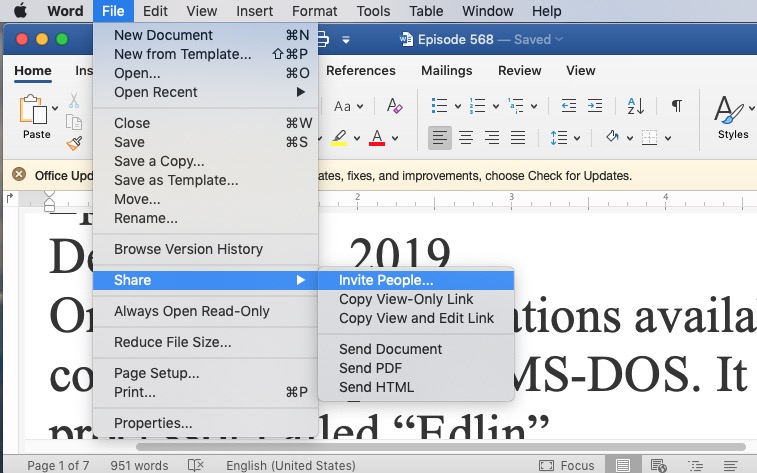Choose Browse Version History

click(x=205, y=249)
